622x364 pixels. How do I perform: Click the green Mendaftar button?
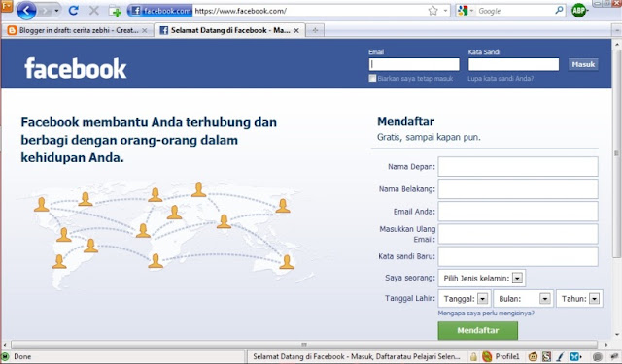[x=477, y=330]
